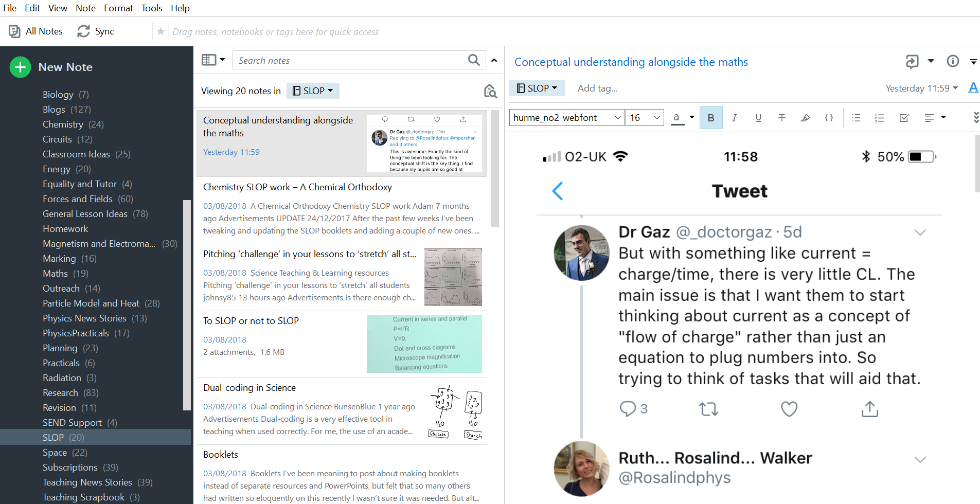980x504 pixels.
Task: Open the note's SLOP notebook dropdown
Action: 537,88
